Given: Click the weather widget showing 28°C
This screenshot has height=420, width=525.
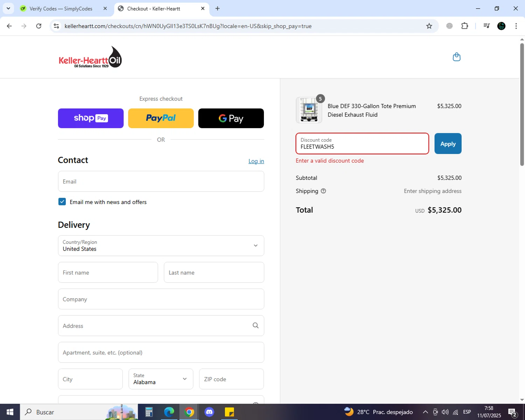Looking at the screenshot, I should (379, 412).
